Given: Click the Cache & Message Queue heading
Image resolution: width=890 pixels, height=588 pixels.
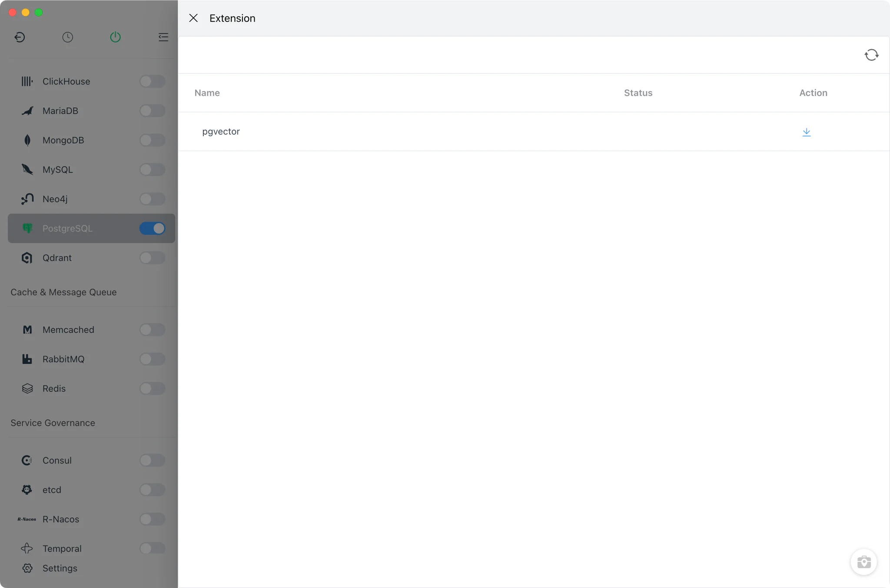Looking at the screenshot, I should 63,292.
